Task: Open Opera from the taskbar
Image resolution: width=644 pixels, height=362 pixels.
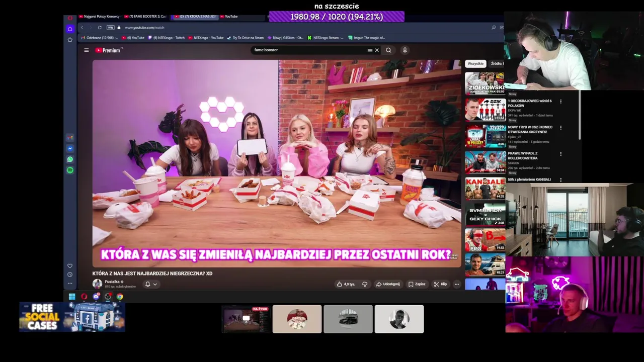Action: (x=84, y=297)
